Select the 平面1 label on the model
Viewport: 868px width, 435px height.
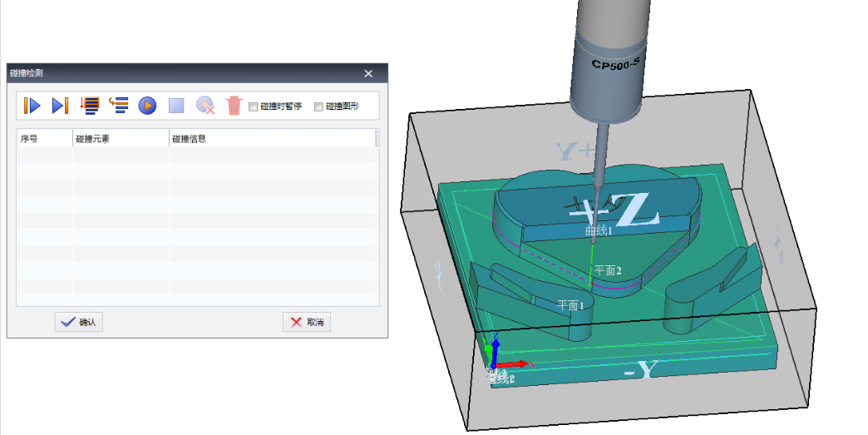click(x=570, y=305)
